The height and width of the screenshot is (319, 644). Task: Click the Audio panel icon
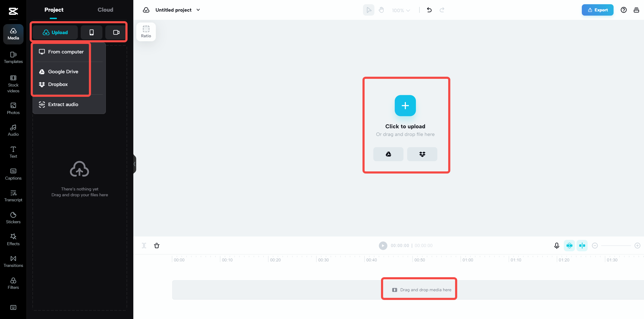[x=13, y=130]
